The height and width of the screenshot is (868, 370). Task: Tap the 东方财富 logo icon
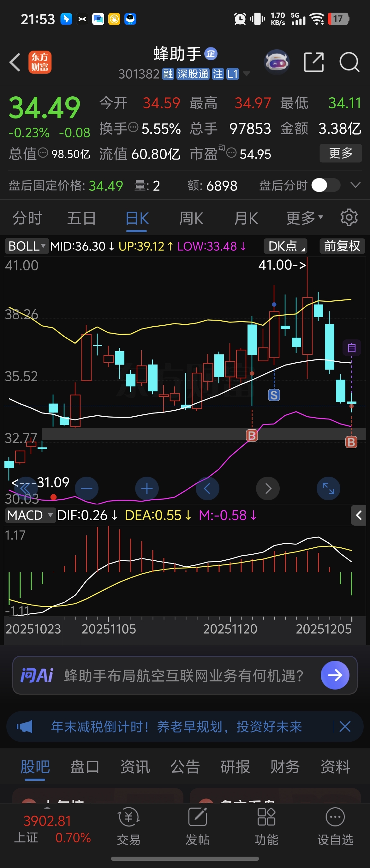[40, 62]
